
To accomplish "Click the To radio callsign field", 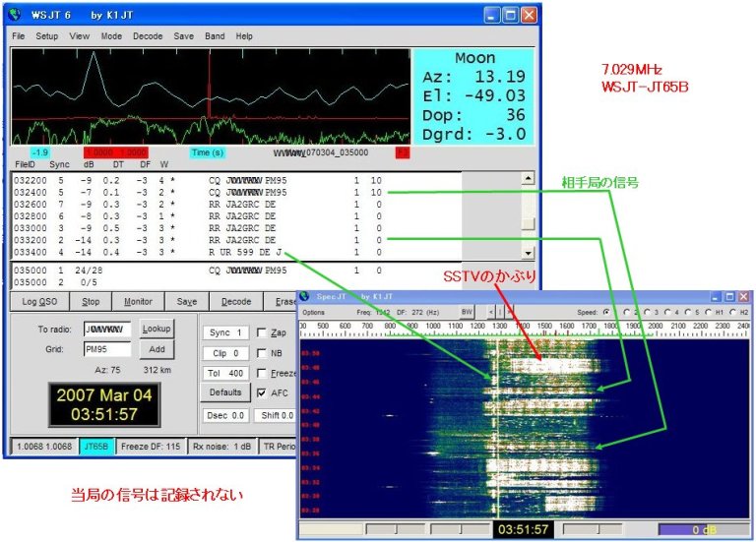I will (x=107, y=330).
